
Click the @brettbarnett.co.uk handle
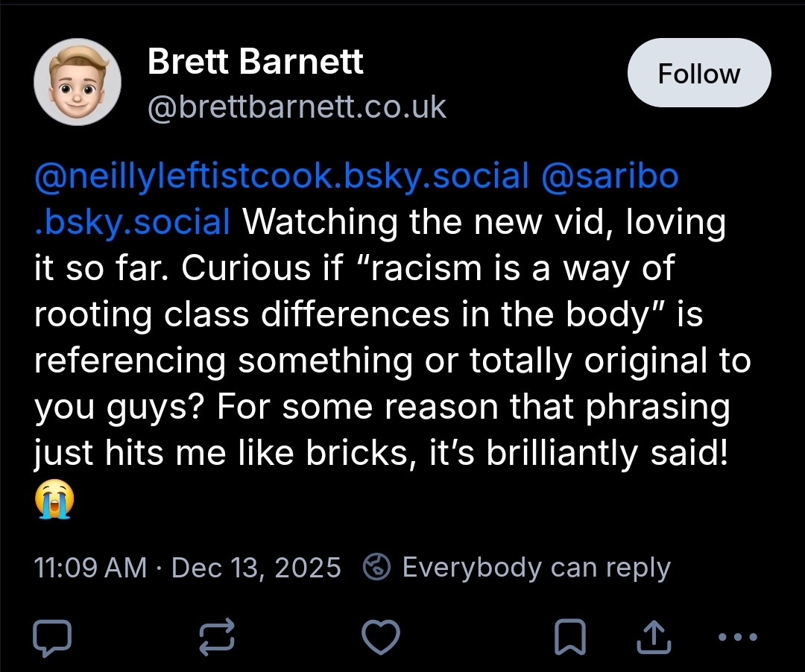tap(297, 107)
